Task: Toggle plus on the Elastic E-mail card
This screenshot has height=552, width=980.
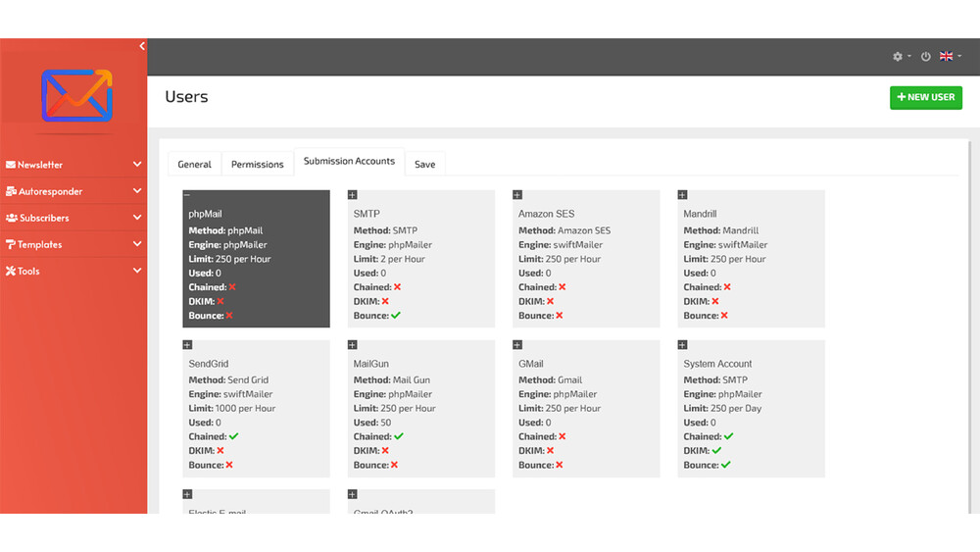Action: (x=187, y=494)
